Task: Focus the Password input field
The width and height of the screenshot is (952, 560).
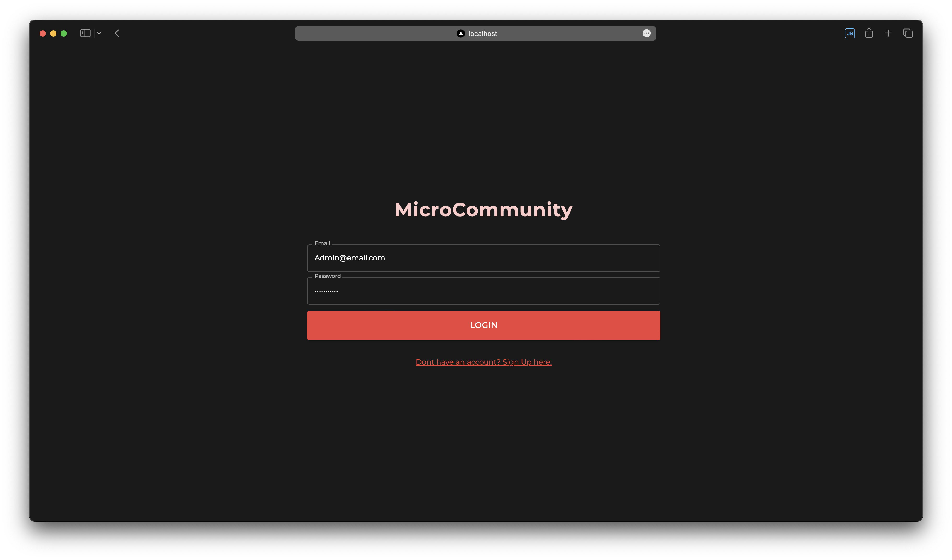Action: [x=484, y=291]
